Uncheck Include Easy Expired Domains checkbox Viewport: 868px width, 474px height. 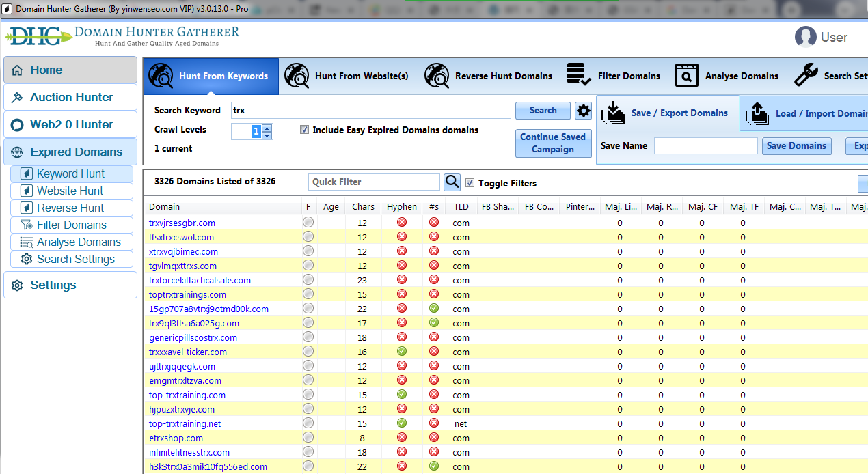tap(304, 130)
